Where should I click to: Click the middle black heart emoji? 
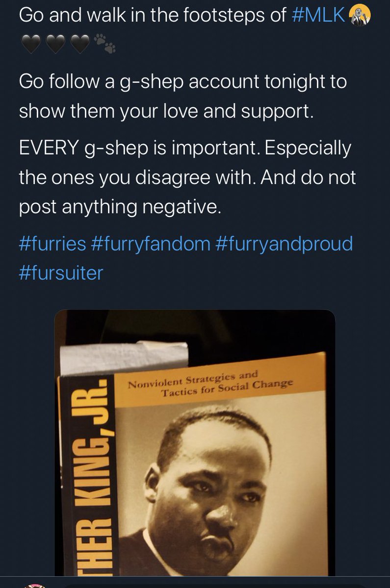56,46
